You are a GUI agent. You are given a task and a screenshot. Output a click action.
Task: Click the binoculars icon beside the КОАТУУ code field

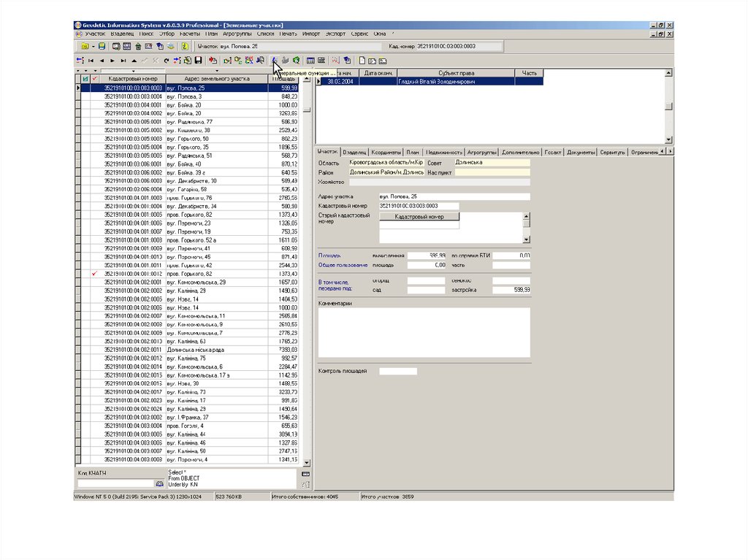160,483
